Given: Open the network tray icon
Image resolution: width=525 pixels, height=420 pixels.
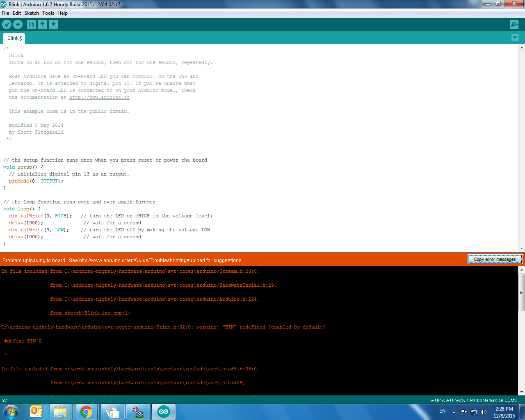Looking at the screenshot, I should (x=474, y=412).
